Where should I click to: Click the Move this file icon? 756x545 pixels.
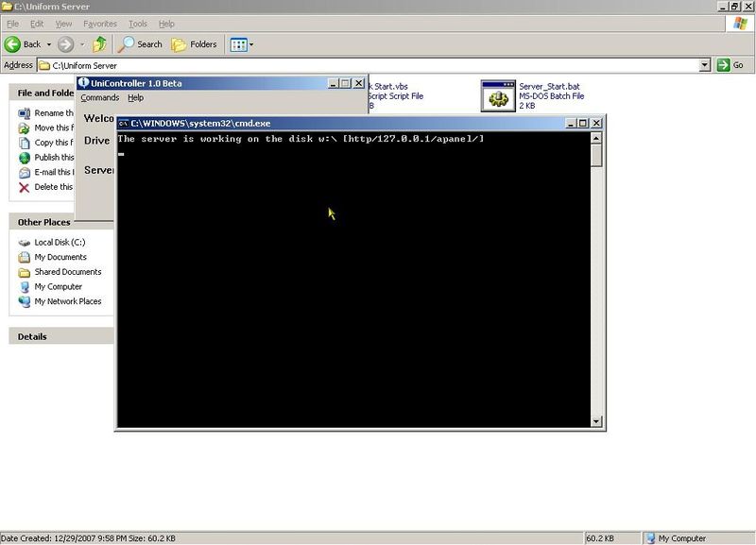pos(25,128)
